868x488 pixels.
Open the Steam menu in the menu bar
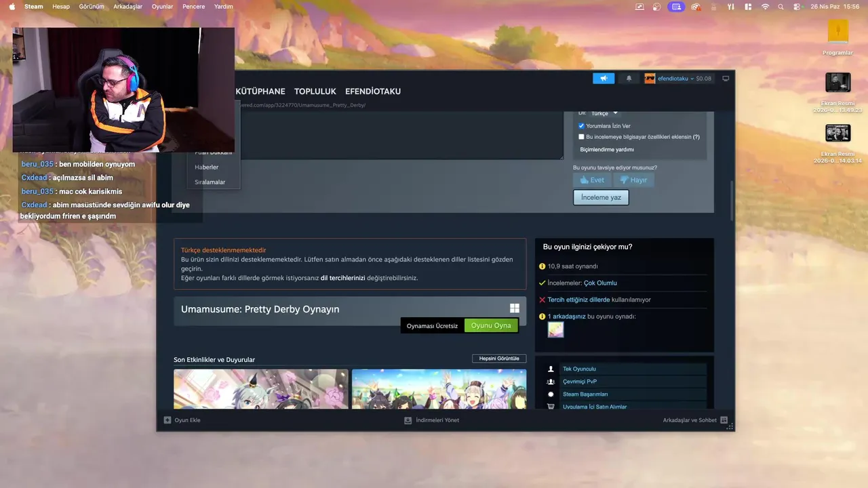[x=33, y=6]
